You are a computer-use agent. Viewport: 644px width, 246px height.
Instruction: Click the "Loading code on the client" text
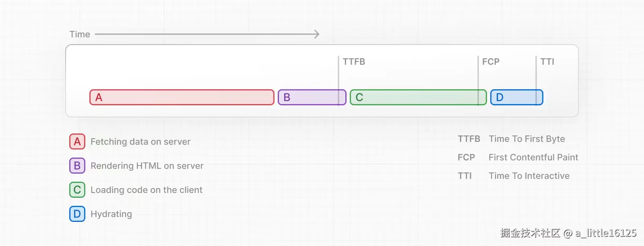point(147,190)
